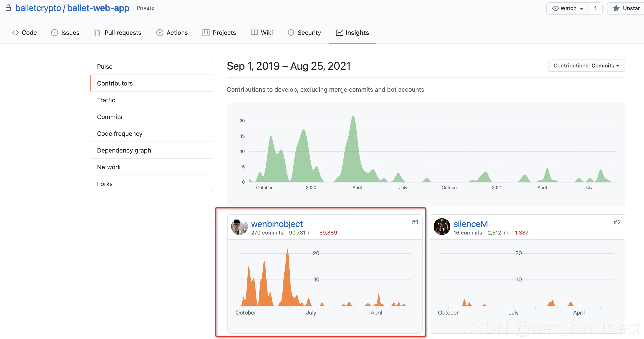
Task: Open wenbinobject's avatar image
Action: point(239,227)
